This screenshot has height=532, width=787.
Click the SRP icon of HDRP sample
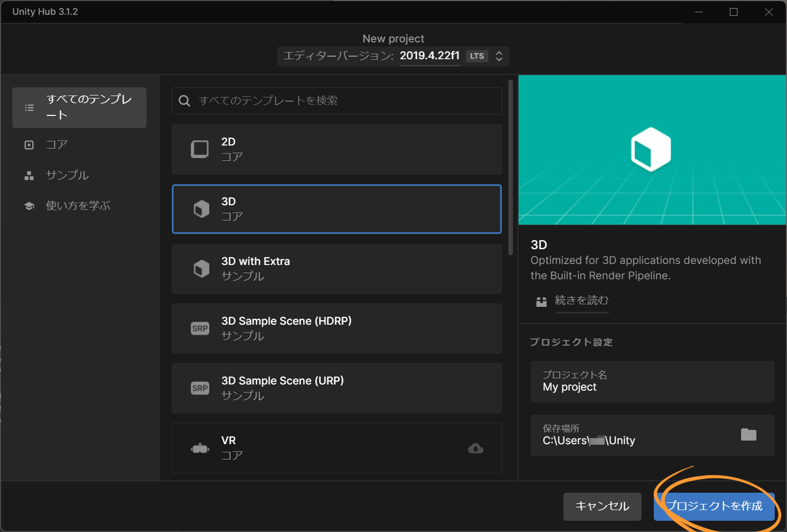pos(200,328)
